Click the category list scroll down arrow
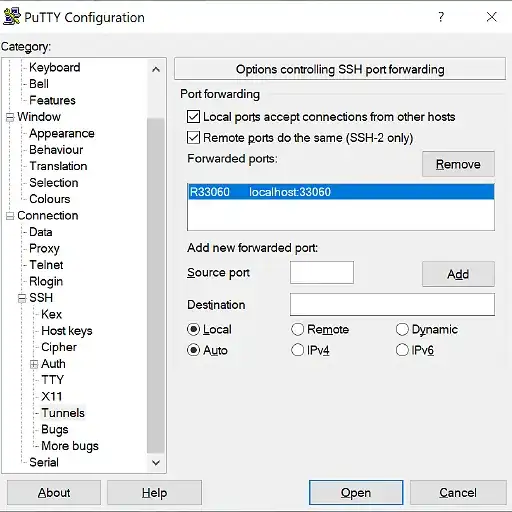The width and height of the screenshot is (512, 512). [x=156, y=463]
